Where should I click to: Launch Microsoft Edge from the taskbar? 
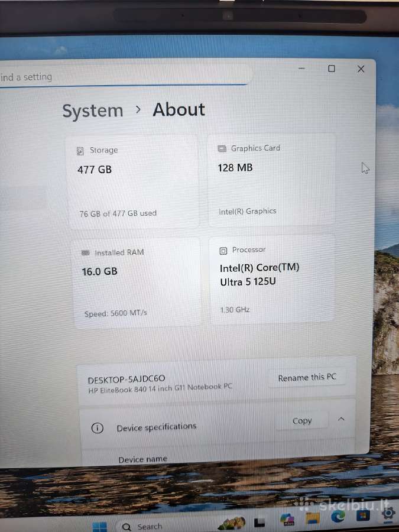tap(338, 517)
